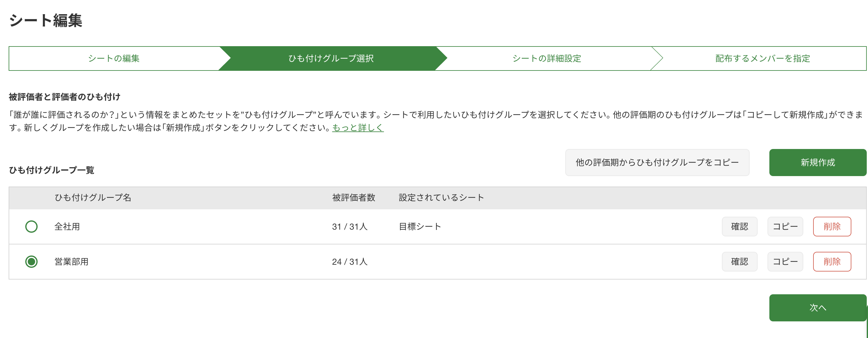Screen dimensions: 868x338
Task: Delete the 営業部用 group
Action: (x=832, y=262)
